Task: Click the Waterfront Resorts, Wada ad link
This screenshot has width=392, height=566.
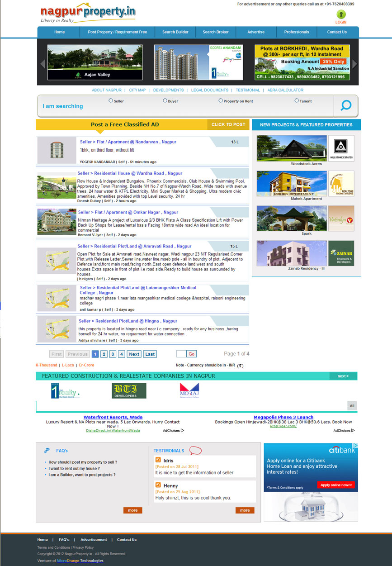Action: pos(113,417)
